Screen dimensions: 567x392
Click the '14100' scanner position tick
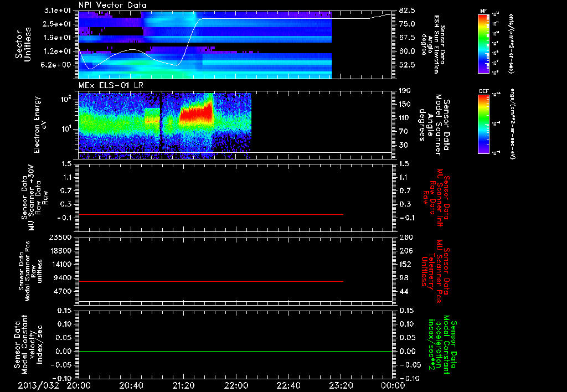[x=60, y=264]
